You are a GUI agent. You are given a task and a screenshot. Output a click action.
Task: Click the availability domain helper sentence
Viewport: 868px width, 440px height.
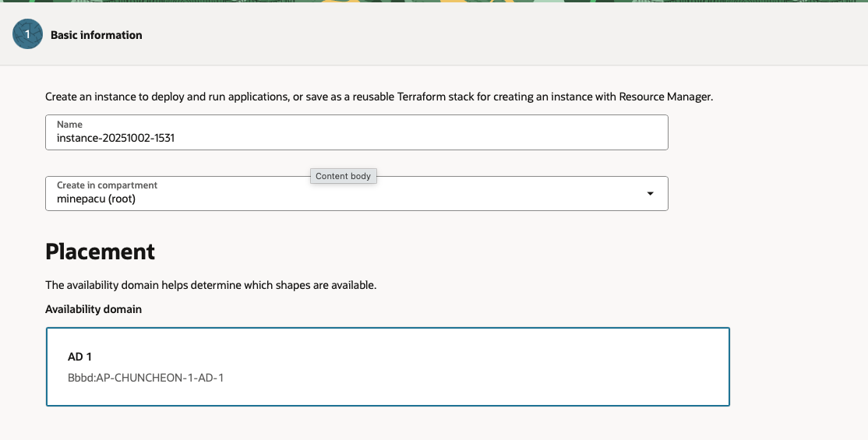(x=210, y=285)
